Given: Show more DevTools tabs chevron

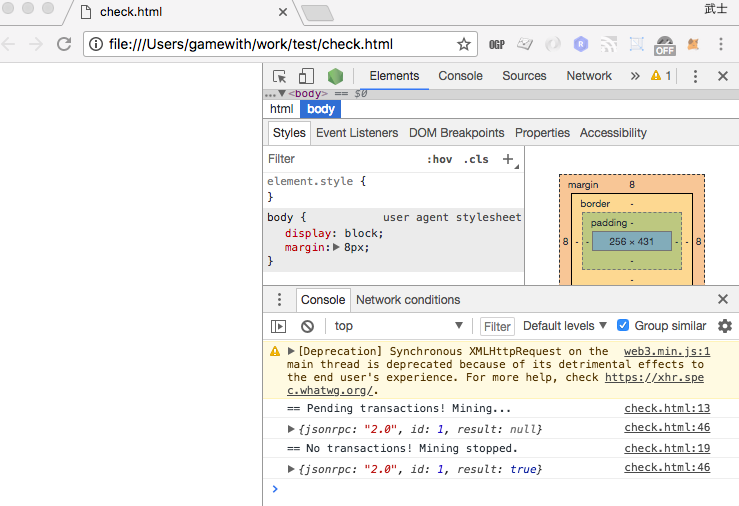Looking at the screenshot, I should coord(635,76).
